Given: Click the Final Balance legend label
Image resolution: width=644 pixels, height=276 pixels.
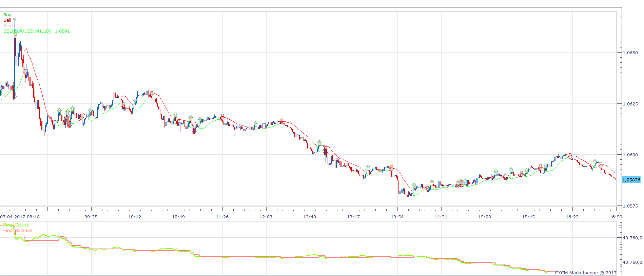Looking at the screenshot, I should (18, 231).
